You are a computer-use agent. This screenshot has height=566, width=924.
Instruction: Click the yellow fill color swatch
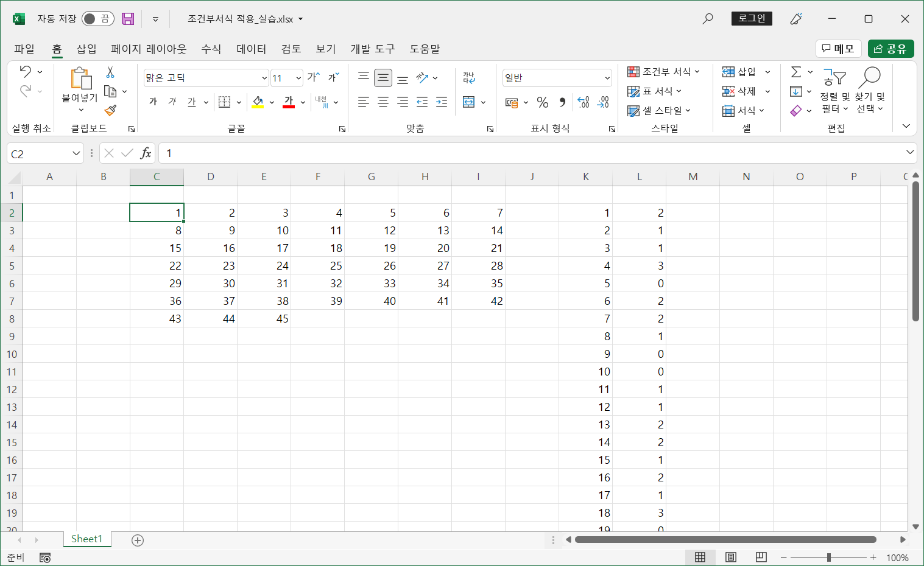[258, 102]
